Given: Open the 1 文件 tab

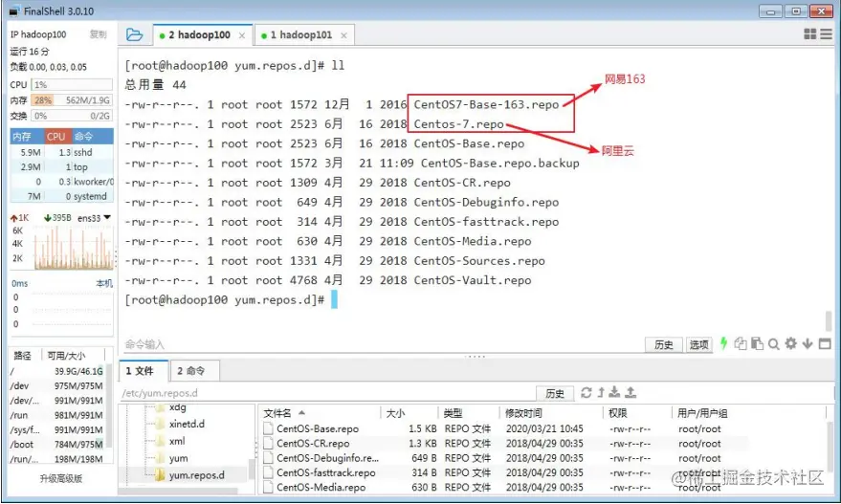Looking at the screenshot, I should click(144, 370).
